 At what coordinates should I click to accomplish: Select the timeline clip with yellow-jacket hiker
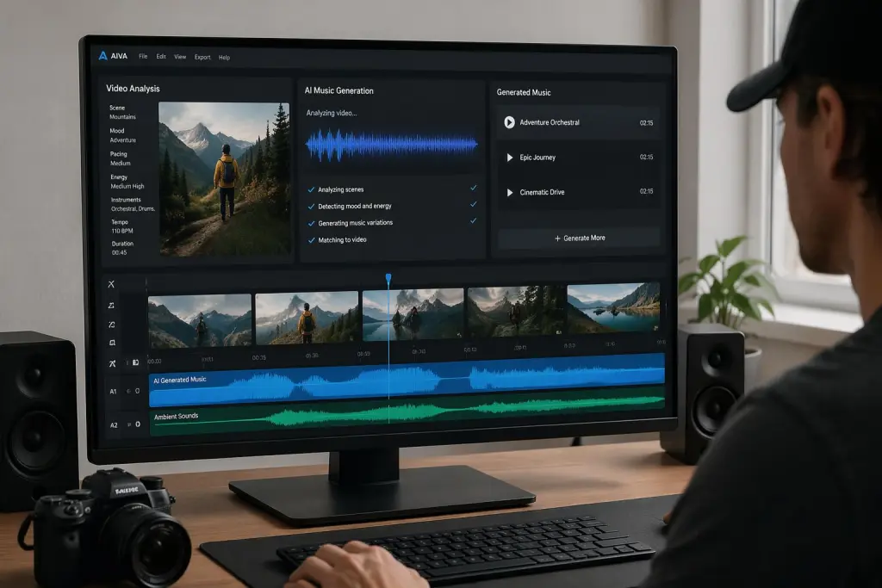coord(307,318)
